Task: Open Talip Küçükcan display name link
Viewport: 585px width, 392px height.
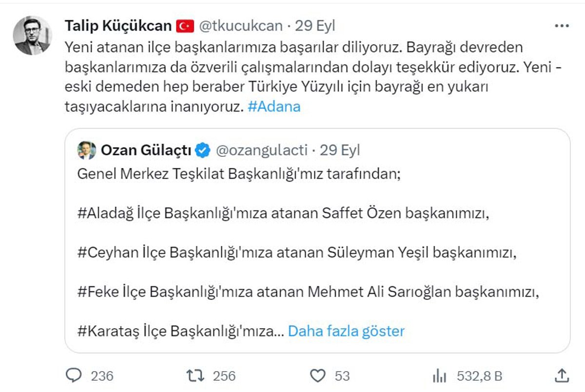Action: coord(118,26)
